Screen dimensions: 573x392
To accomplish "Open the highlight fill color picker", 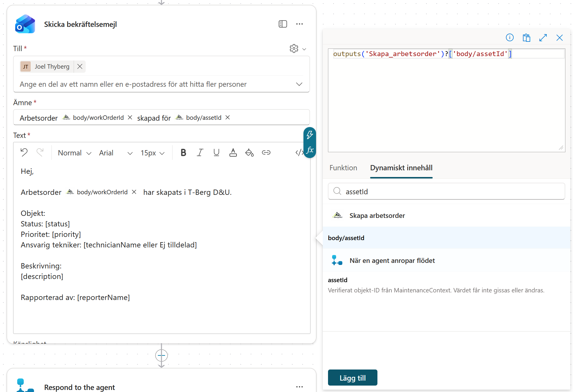I will coord(249,152).
